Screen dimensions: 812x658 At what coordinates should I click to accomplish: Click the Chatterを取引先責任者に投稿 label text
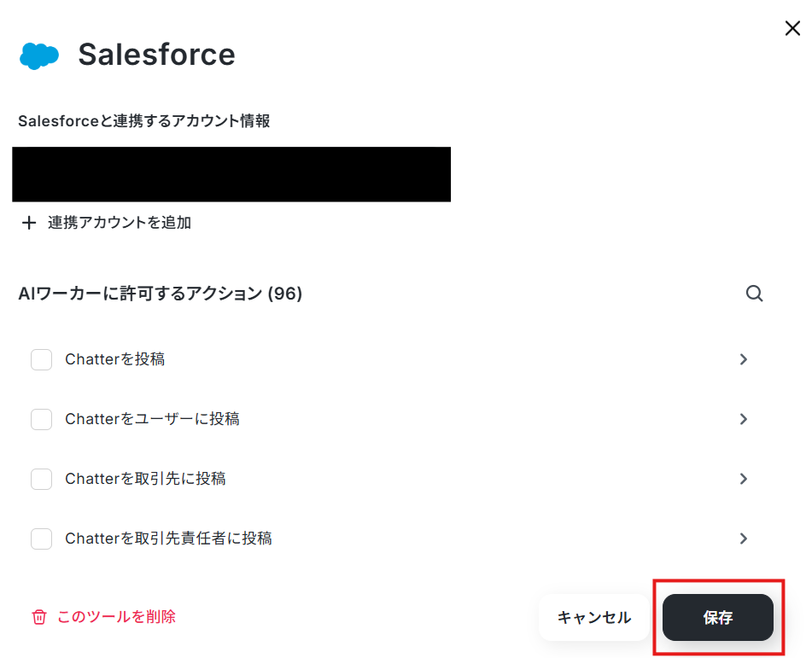tap(168, 539)
